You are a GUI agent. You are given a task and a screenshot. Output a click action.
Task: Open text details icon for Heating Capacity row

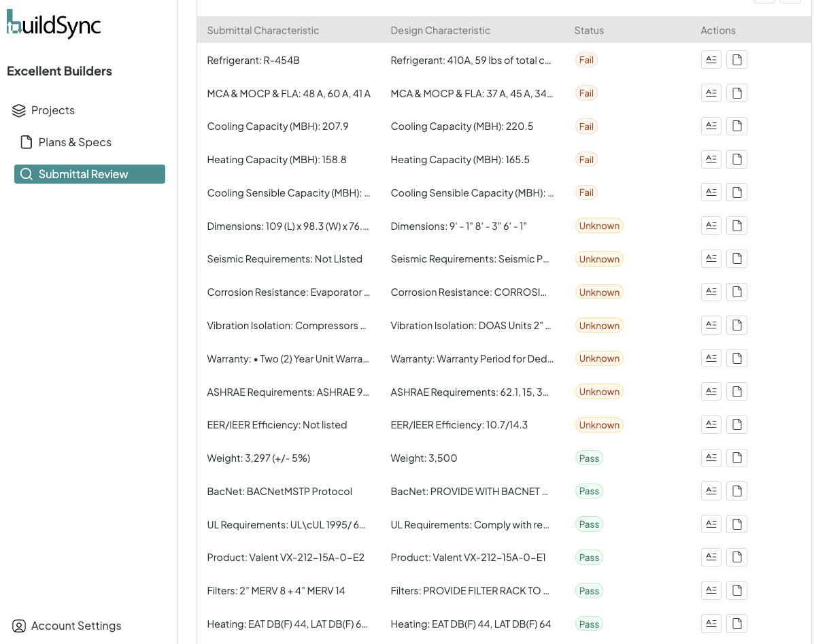711,159
